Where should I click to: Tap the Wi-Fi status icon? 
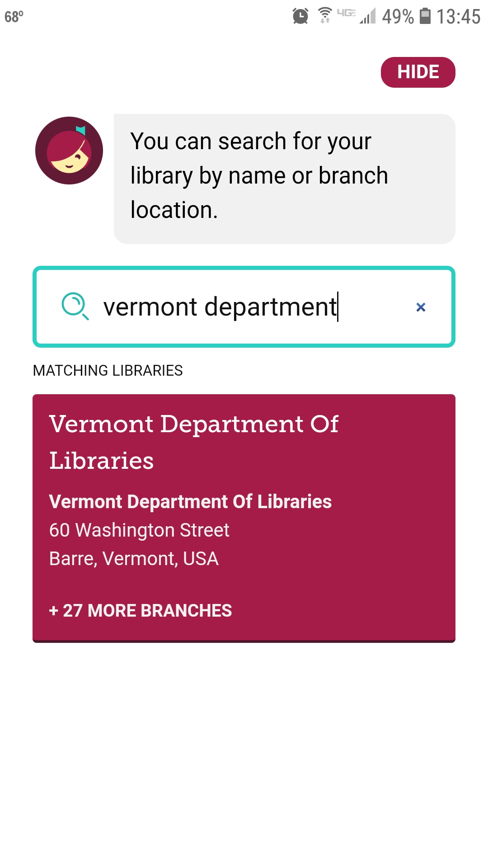coord(324,15)
